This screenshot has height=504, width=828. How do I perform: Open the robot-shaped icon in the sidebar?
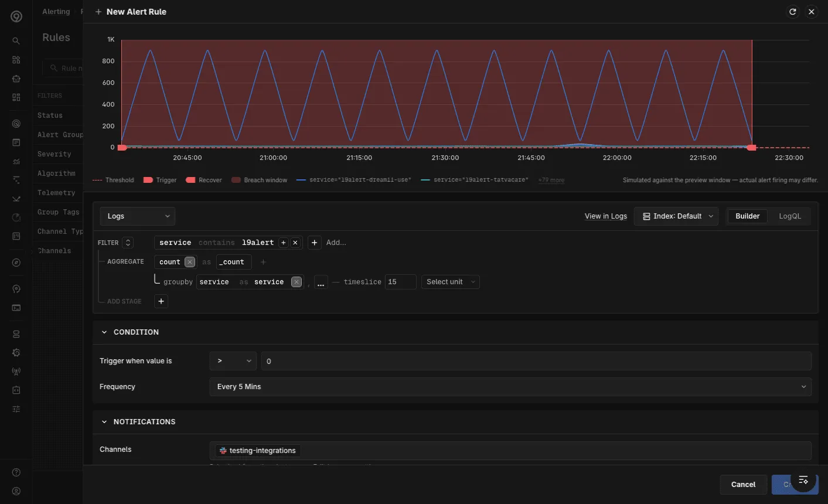pos(16,79)
